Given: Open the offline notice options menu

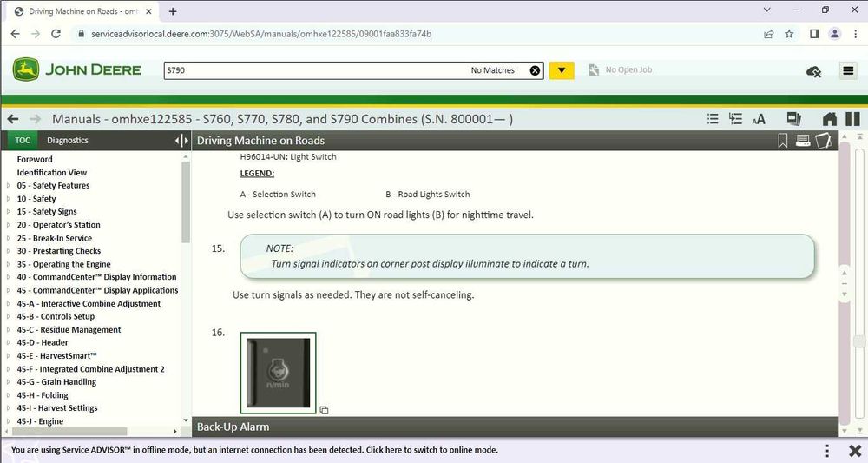Looking at the screenshot, I should point(827,450).
